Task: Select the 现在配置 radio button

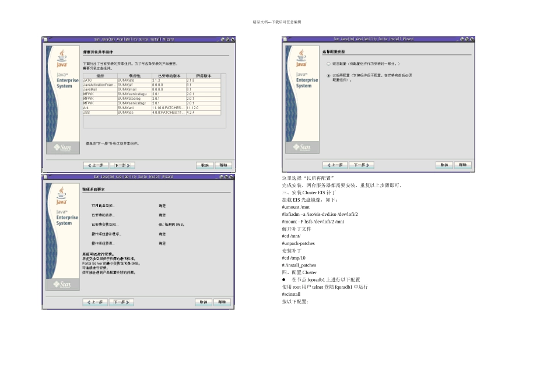Action: point(328,64)
